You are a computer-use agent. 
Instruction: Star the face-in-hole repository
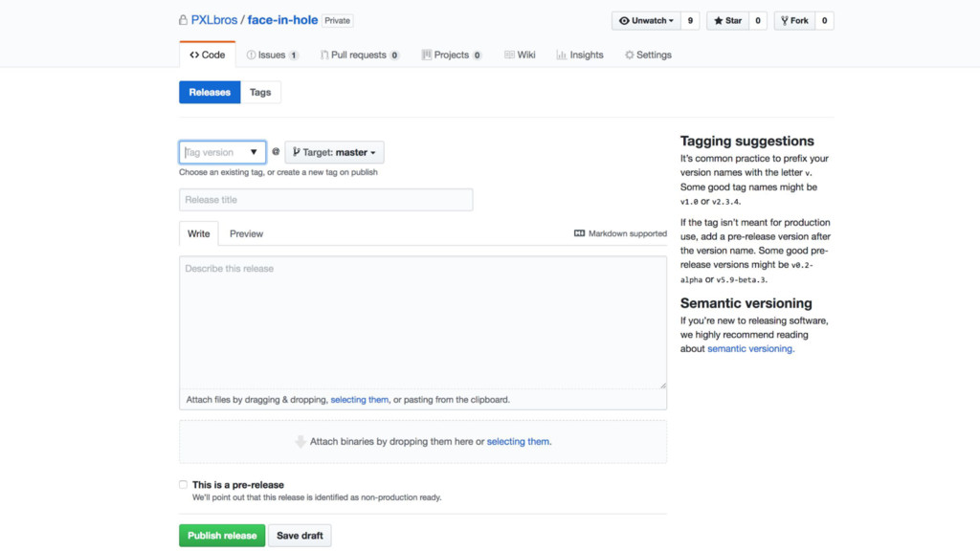(x=727, y=20)
